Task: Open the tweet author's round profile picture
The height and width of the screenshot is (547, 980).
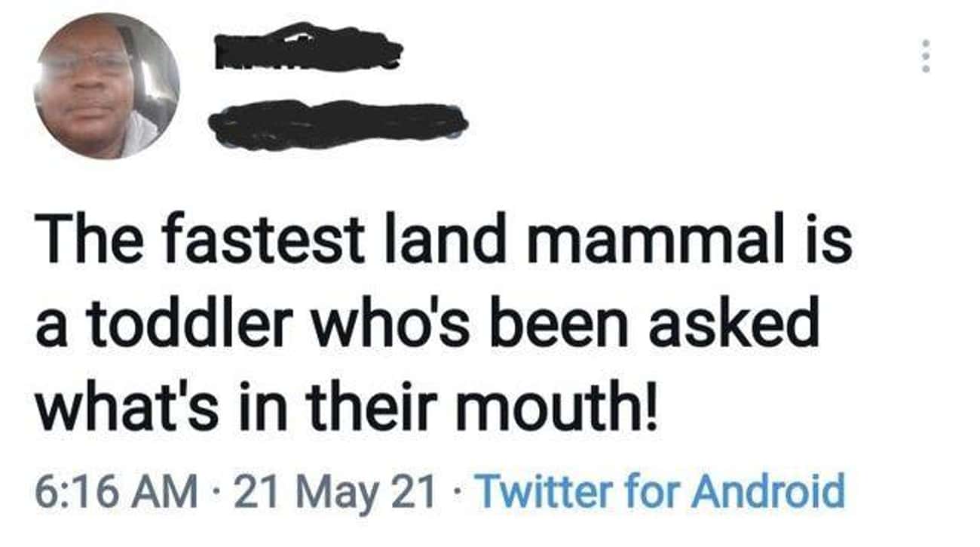Action: pos(106,86)
